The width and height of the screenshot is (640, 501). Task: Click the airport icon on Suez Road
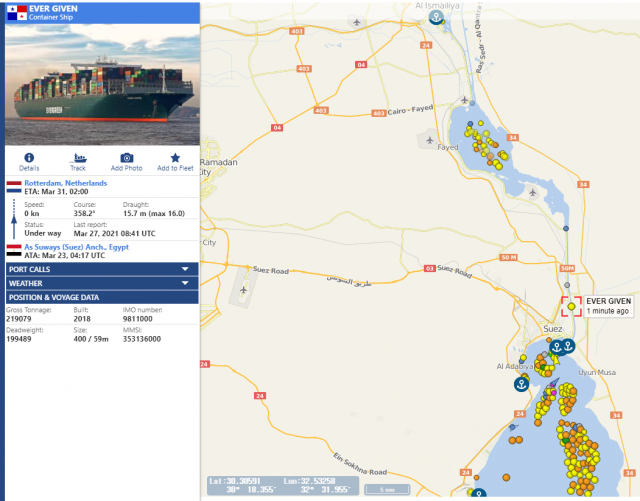tap(243, 290)
